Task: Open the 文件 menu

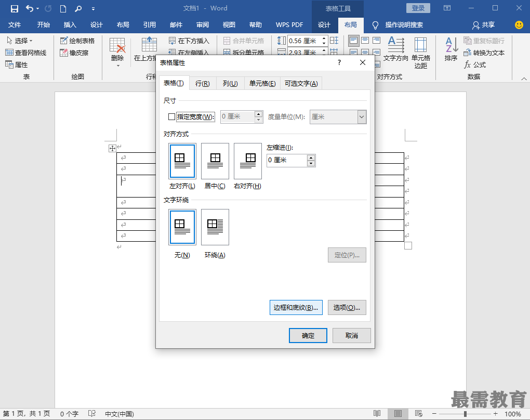Action: (15, 24)
